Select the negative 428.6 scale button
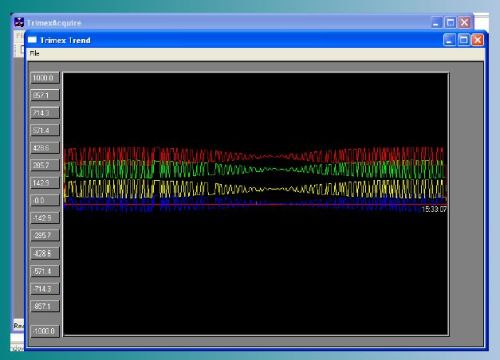This screenshot has width=500, height=360. point(45,253)
